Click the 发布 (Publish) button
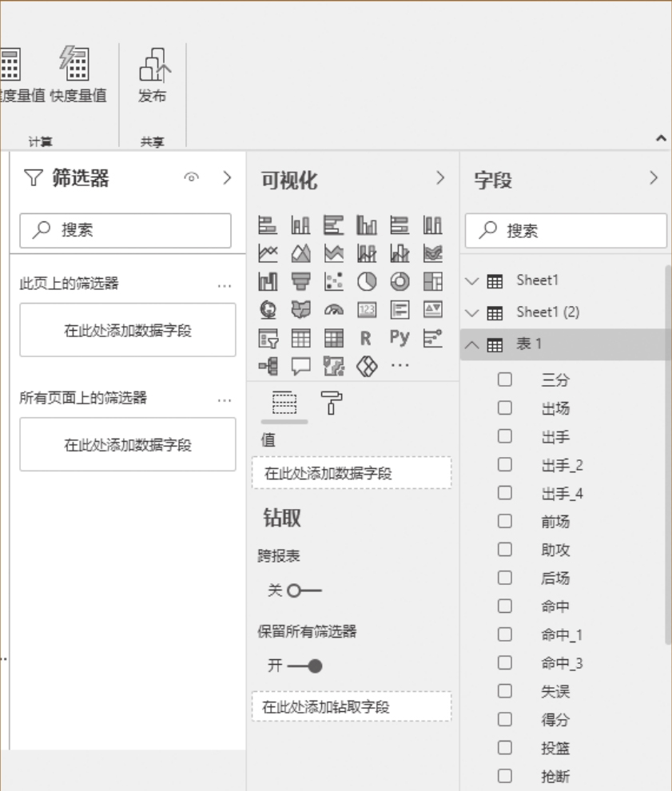Image resolution: width=672 pixels, height=791 pixels. (x=152, y=76)
